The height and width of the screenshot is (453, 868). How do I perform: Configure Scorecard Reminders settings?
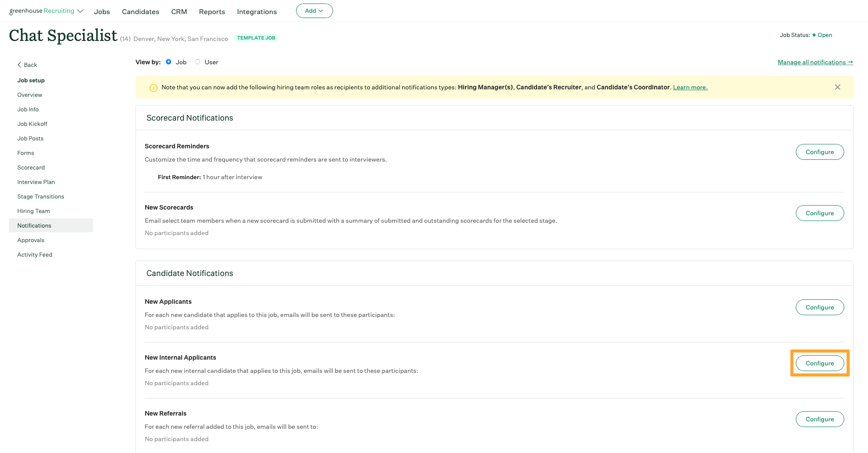pos(820,151)
